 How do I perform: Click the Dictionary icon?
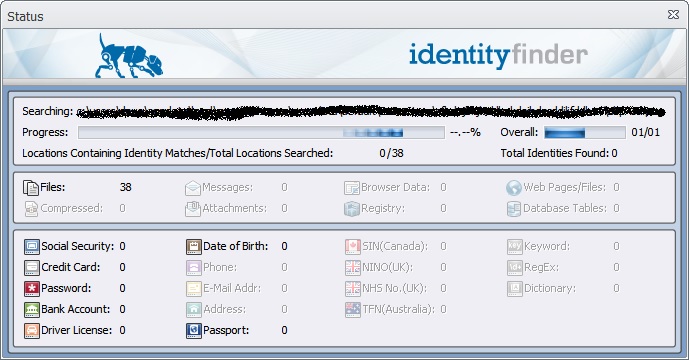pos(515,288)
